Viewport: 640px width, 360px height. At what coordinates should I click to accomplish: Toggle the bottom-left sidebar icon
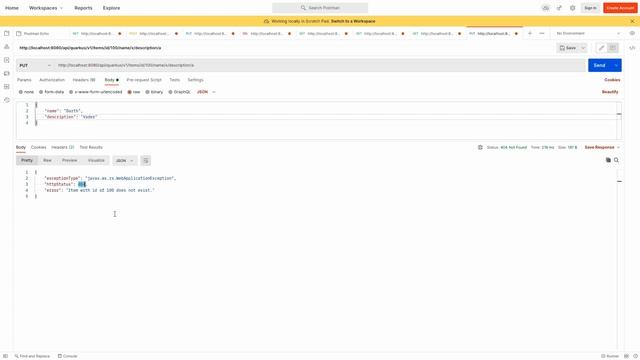click(x=5, y=356)
